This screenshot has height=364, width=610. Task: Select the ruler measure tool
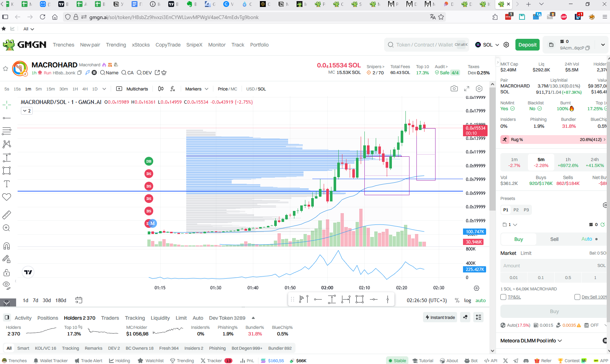[7, 215]
